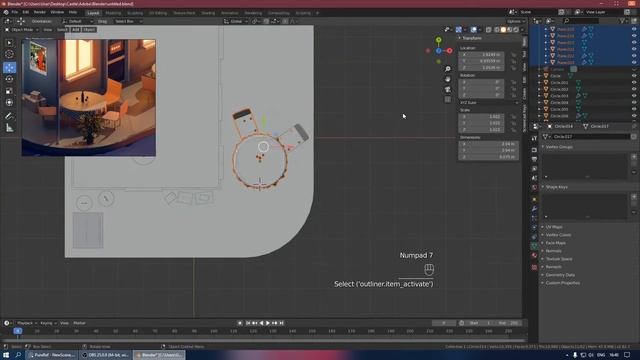Click the viewport zoom magnifier icon
This screenshot has width=640, height=360.
[x=448, y=69]
